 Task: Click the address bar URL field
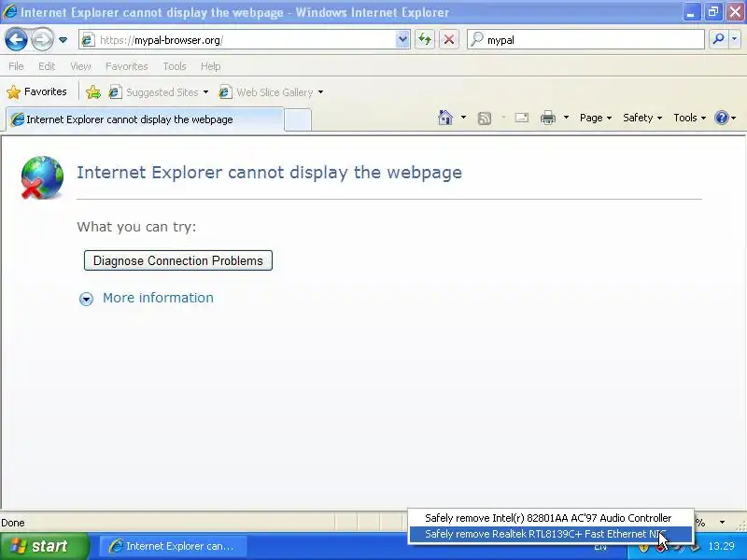coord(237,40)
